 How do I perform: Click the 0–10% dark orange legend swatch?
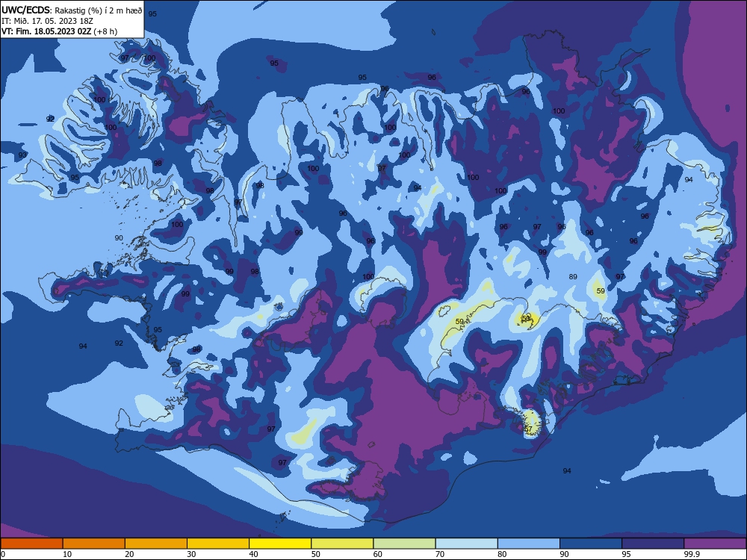point(31,544)
